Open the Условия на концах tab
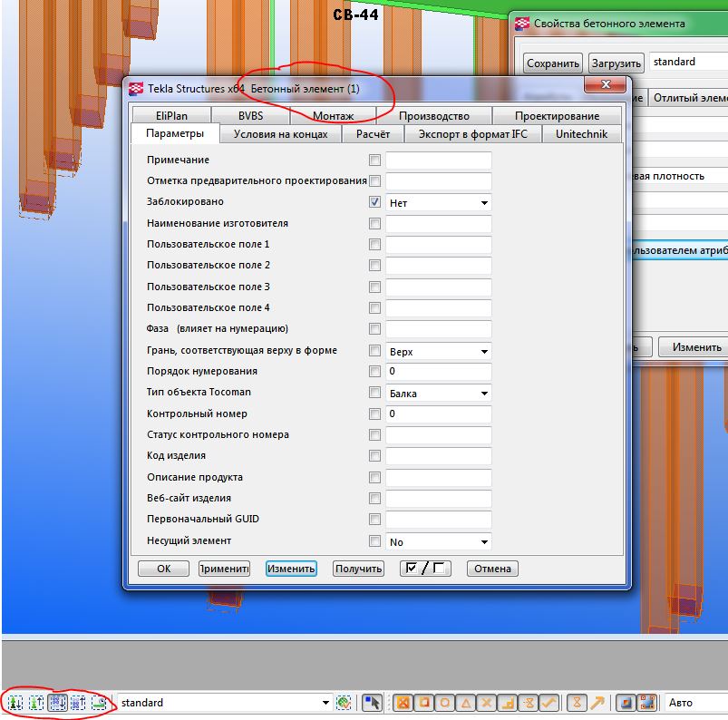 point(281,134)
